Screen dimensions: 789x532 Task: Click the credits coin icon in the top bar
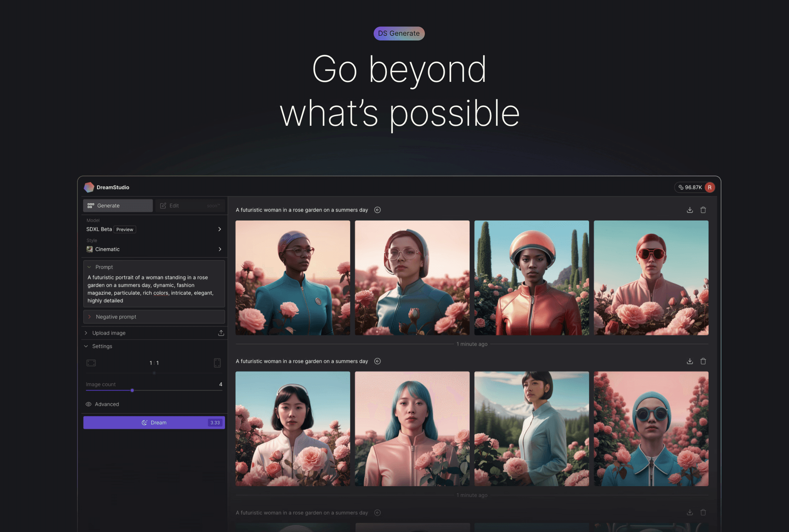tap(681, 187)
